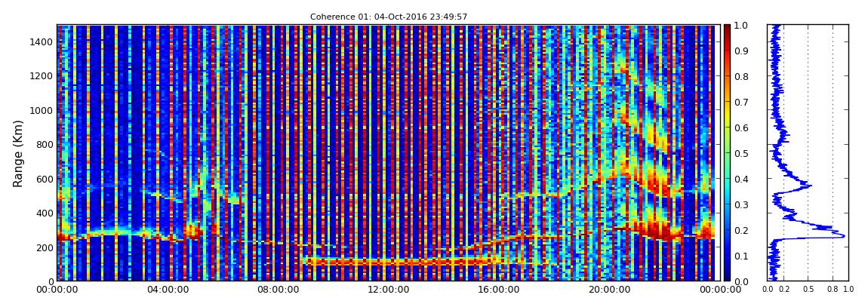Click the 0.6 colorbar tick label
The height and width of the screenshot is (307, 868).
tap(740, 127)
